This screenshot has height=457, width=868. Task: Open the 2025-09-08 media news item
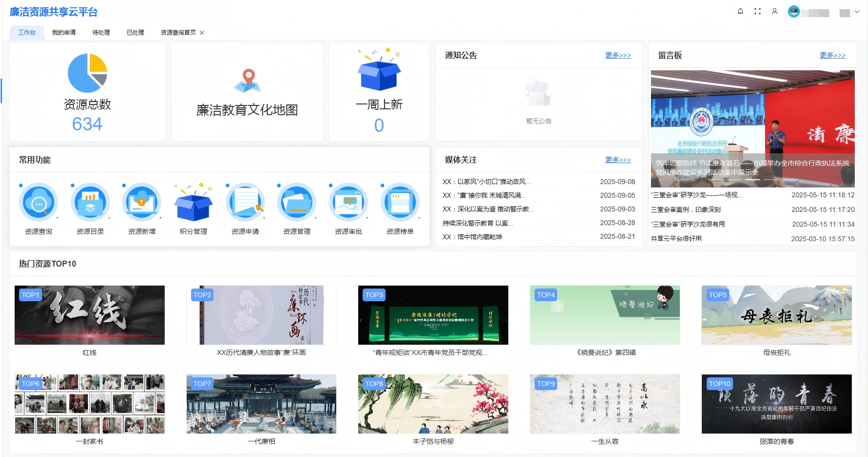point(486,182)
